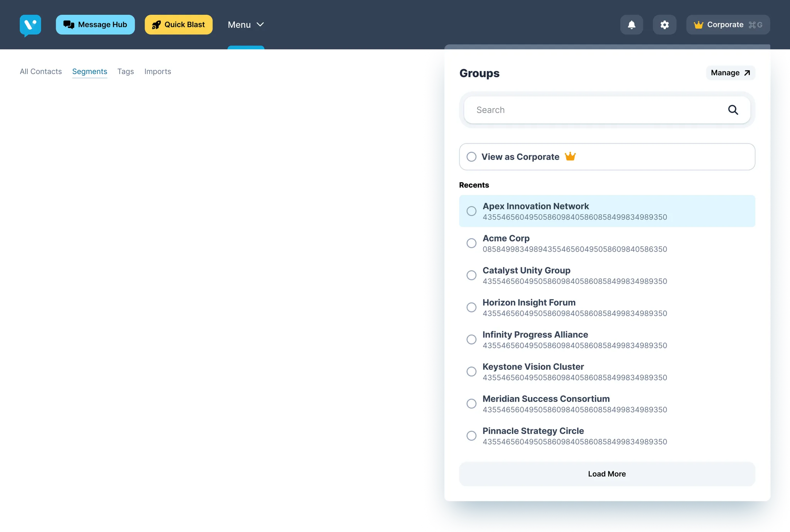The height and width of the screenshot is (532, 790).
Task: Open the Tags tab
Action: tap(125, 71)
